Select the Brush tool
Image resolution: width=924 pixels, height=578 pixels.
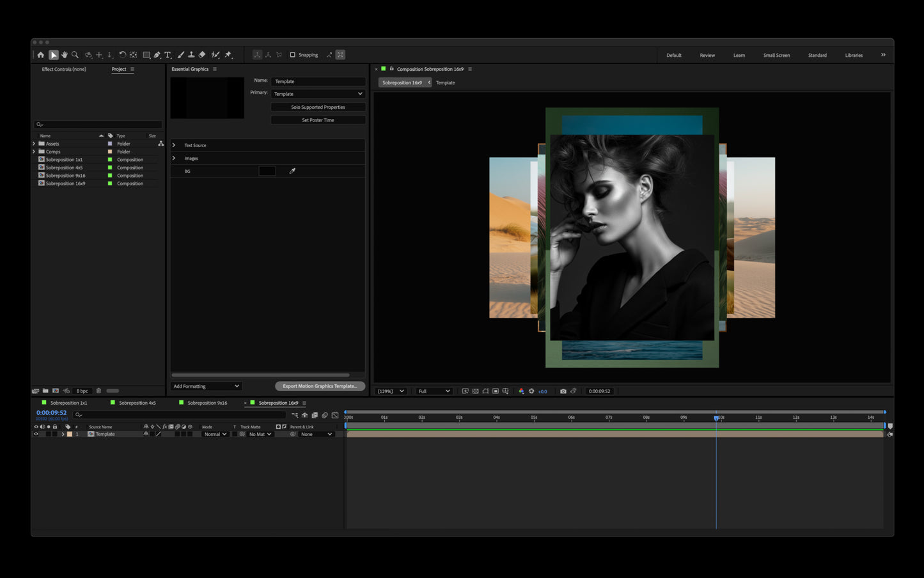tap(181, 55)
